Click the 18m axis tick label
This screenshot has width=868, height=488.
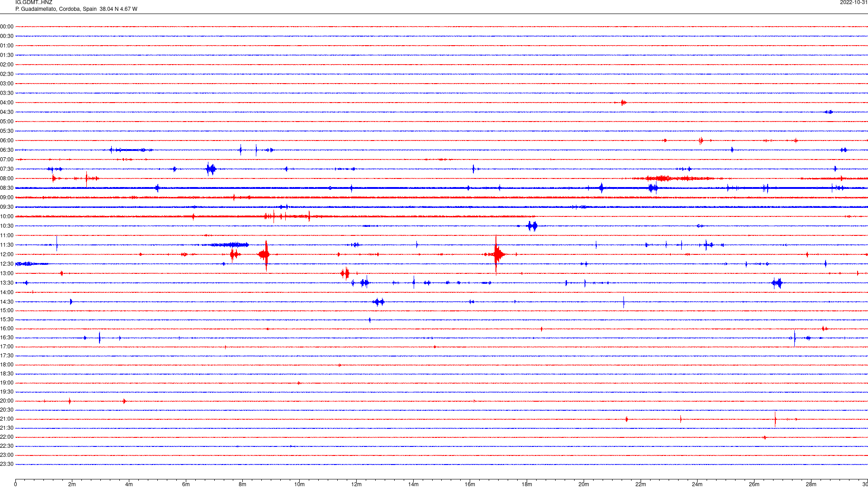coord(527,484)
